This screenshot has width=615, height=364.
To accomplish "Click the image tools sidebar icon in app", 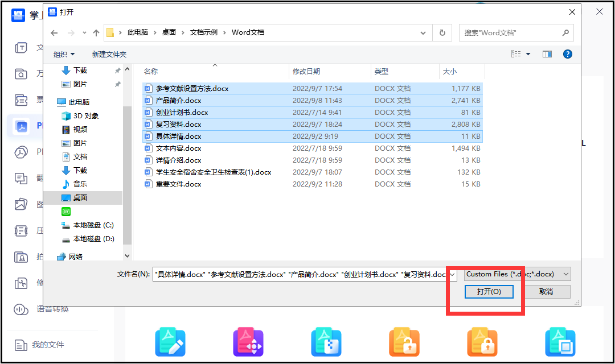I will point(21,204).
